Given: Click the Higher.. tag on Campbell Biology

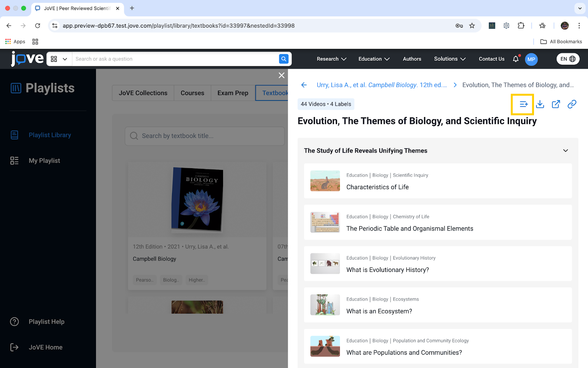Looking at the screenshot, I should tap(197, 280).
